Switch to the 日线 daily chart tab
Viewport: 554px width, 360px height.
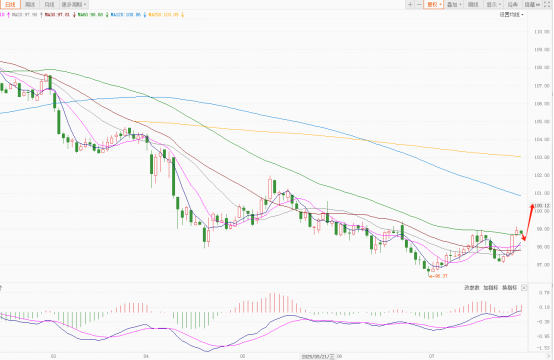point(10,5)
